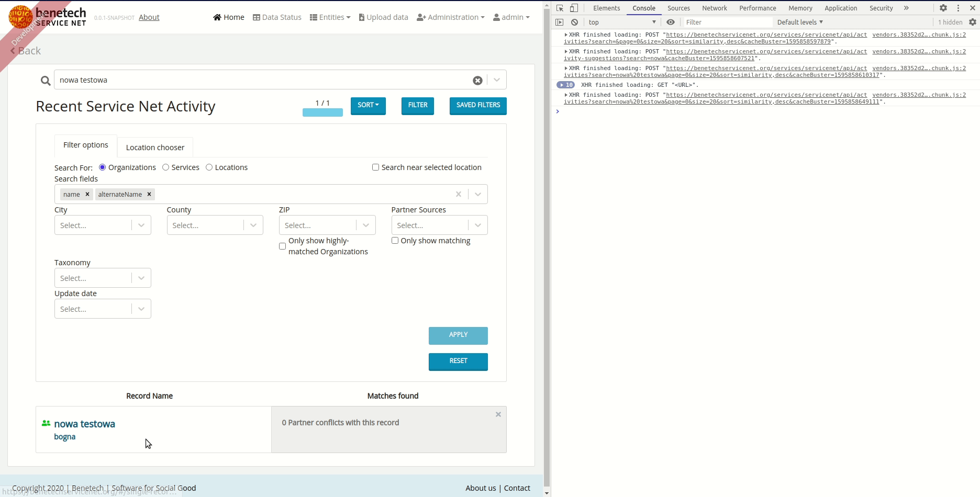Expand the grouped 10 XHR messages

(565, 85)
